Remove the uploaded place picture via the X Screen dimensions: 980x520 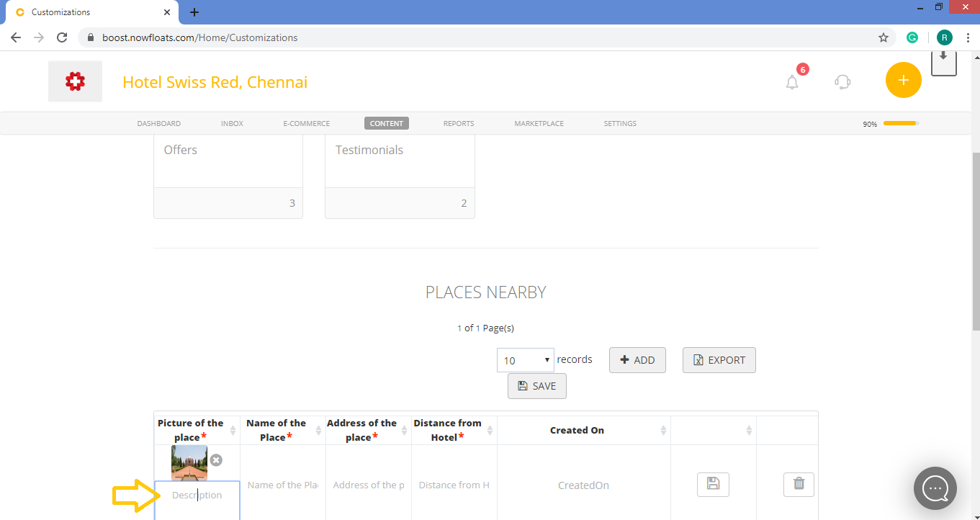[x=215, y=460]
